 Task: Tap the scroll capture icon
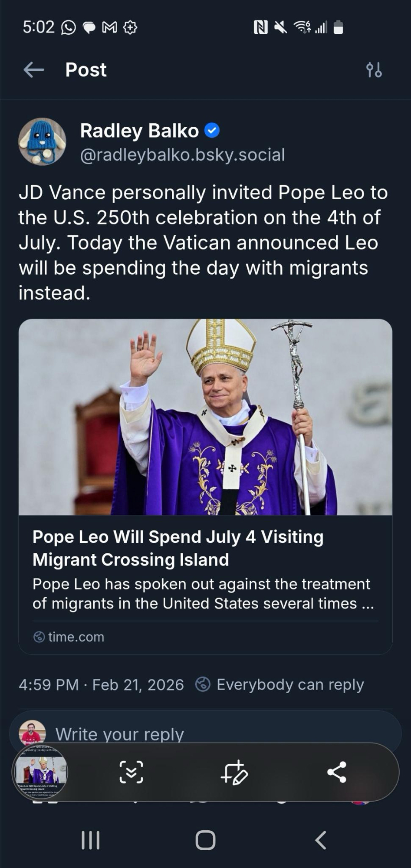(131, 772)
